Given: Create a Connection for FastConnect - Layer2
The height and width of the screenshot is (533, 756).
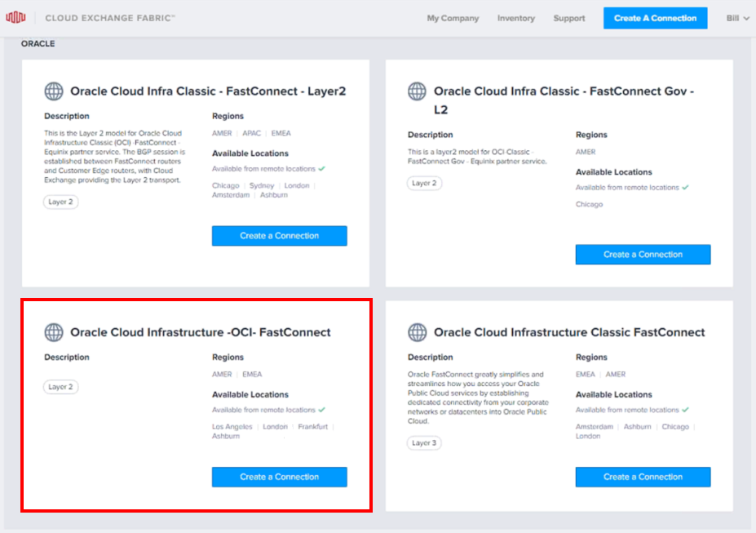Looking at the screenshot, I should [x=279, y=236].
